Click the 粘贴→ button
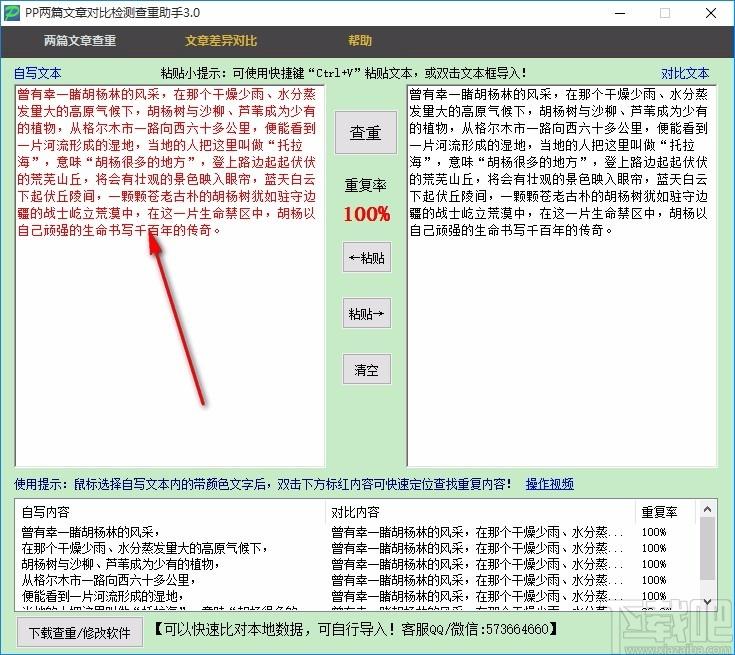735x655 pixels. tap(367, 313)
